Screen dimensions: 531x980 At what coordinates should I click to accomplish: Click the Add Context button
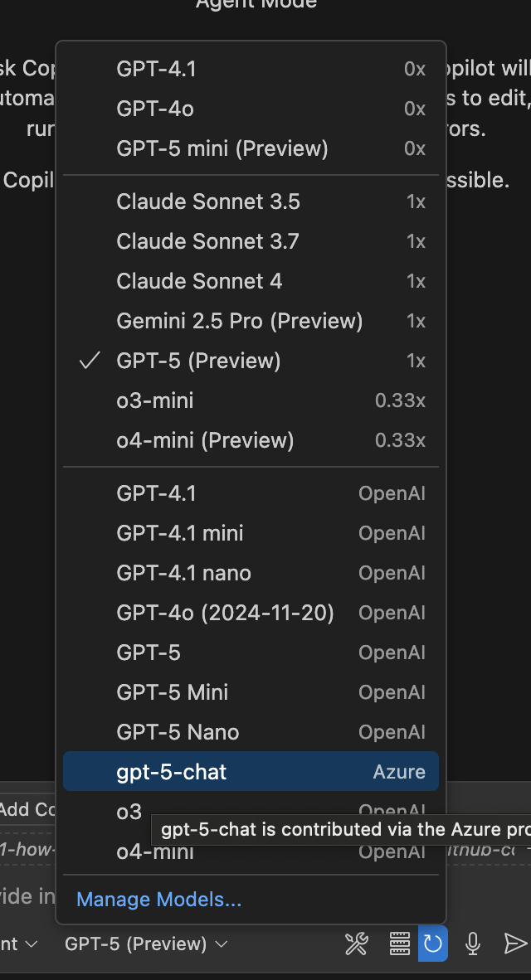(x=25, y=810)
